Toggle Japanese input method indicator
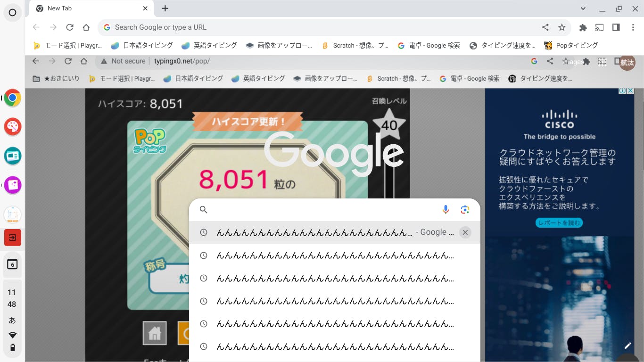644x362 pixels. (x=12, y=321)
